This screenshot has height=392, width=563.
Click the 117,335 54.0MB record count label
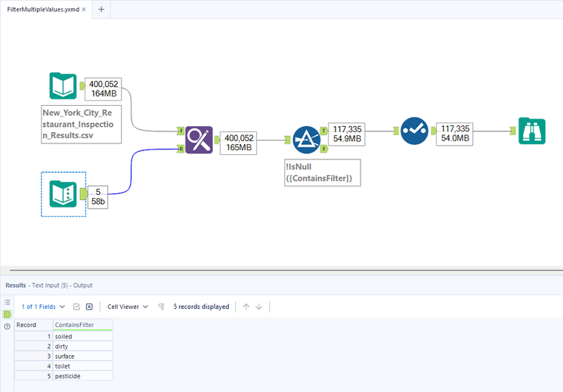point(455,134)
